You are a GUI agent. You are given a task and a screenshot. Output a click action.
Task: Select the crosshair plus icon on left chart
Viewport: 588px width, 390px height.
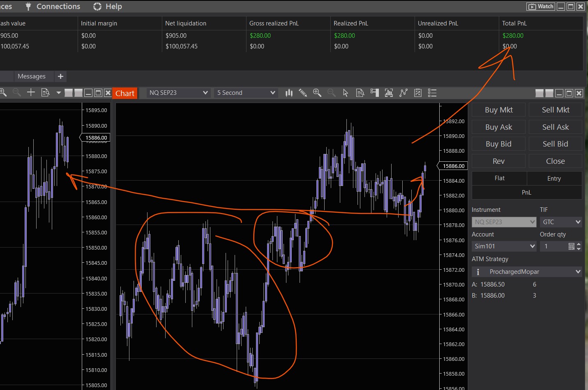point(31,92)
